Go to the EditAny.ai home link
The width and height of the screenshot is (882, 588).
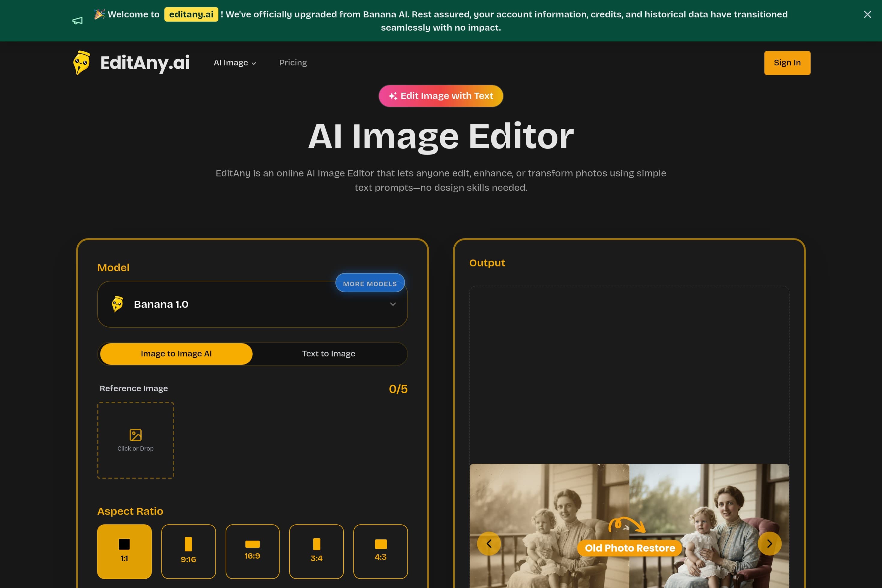[x=145, y=63]
